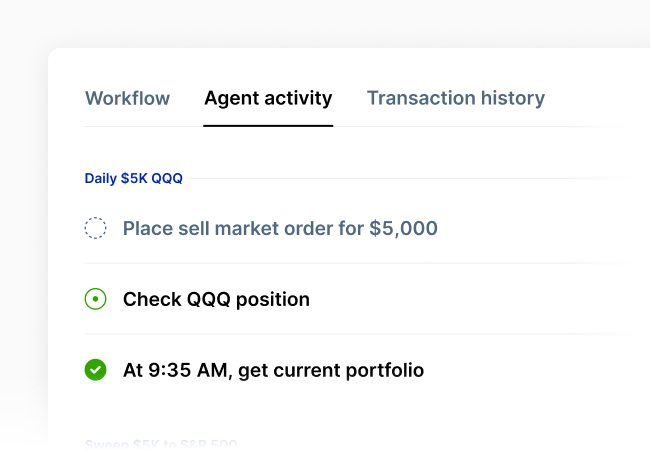650x456 pixels.
Task: Select the Check QQQ position step
Action: 216,299
